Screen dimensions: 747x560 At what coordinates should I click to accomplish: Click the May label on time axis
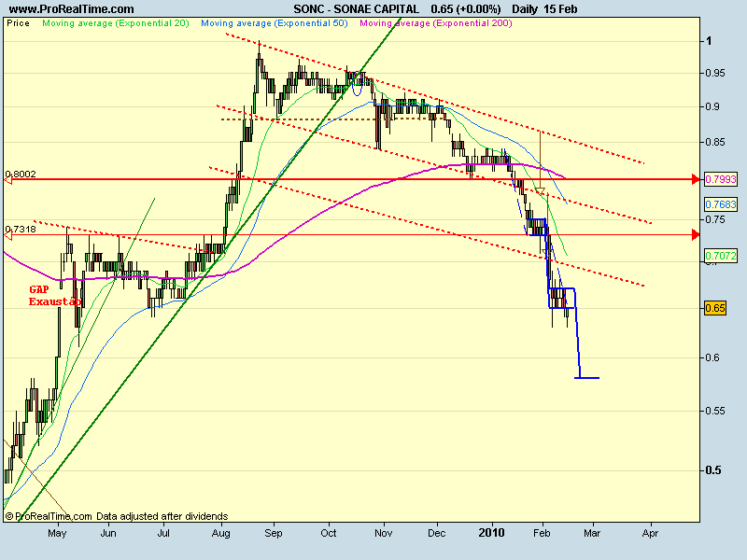57,533
